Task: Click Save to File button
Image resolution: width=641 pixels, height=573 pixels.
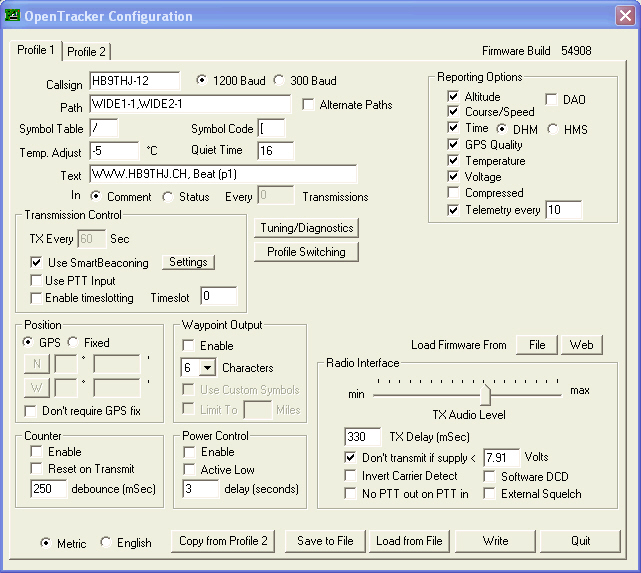Action: [x=325, y=541]
